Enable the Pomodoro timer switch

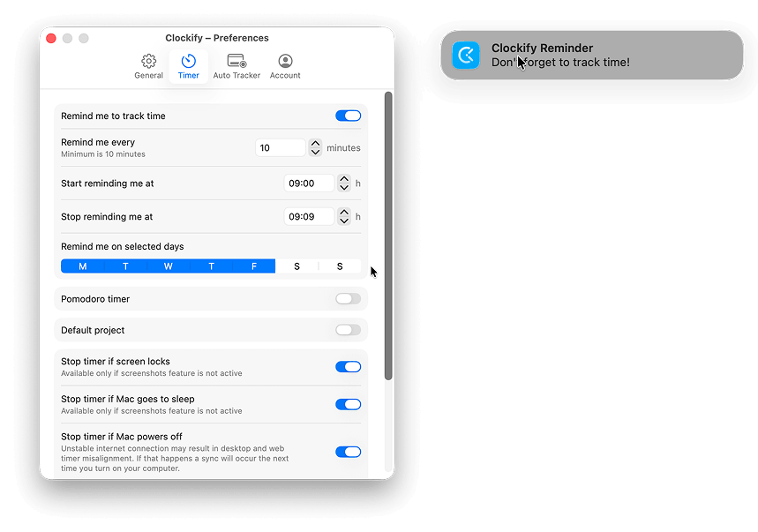348,299
